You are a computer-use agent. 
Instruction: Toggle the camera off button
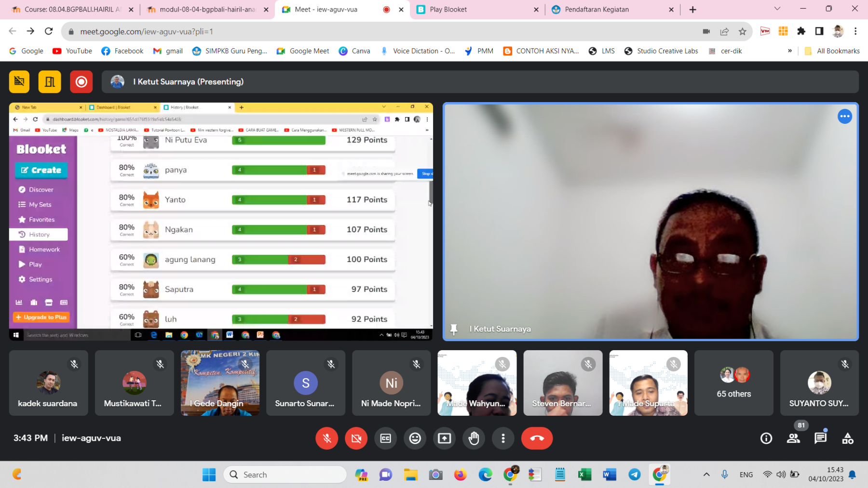[x=356, y=438]
